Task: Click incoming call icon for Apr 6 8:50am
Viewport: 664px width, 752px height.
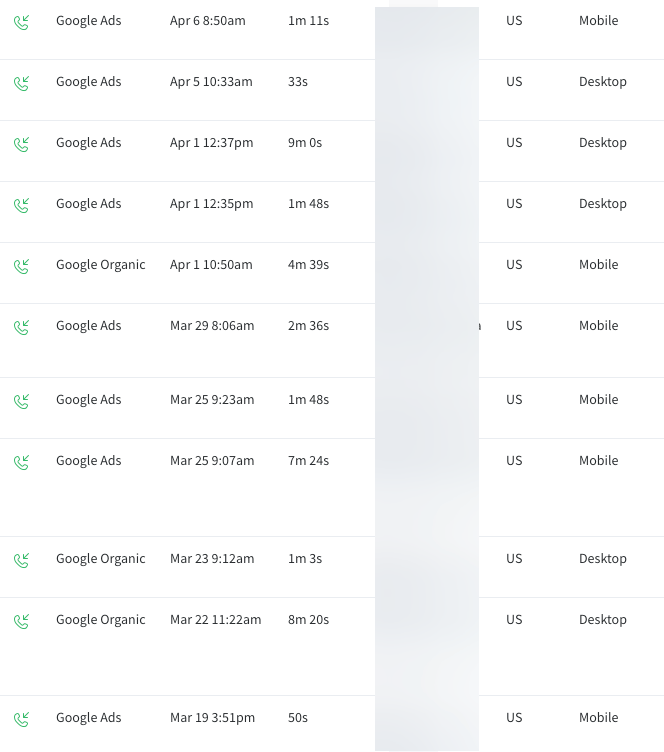Action: click(x=21, y=22)
